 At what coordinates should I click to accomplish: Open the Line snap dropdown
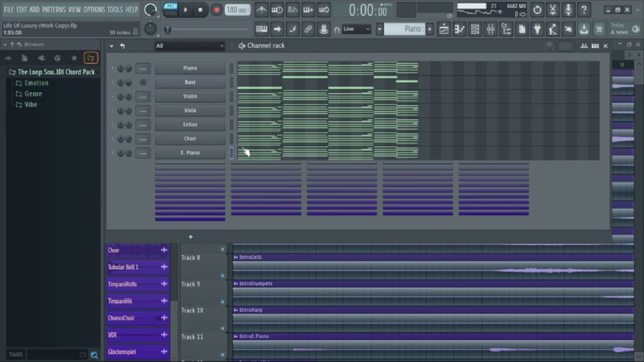[x=356, y=29]
